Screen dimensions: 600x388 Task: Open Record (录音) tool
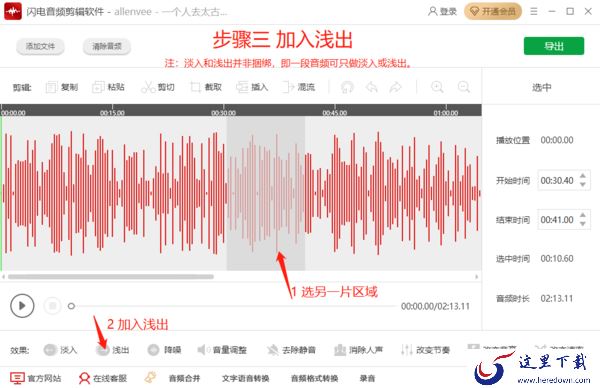[x=367, y=378]
